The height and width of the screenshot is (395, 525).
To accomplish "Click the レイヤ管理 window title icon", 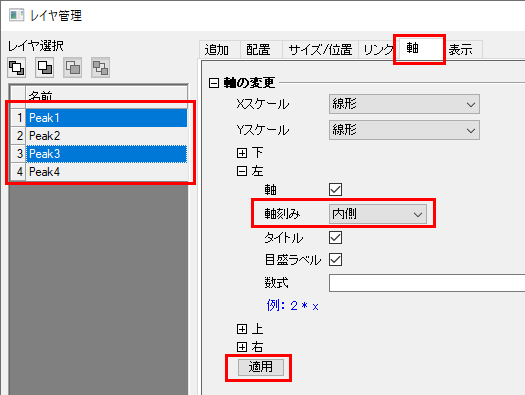I will click(x=17, y=15).
